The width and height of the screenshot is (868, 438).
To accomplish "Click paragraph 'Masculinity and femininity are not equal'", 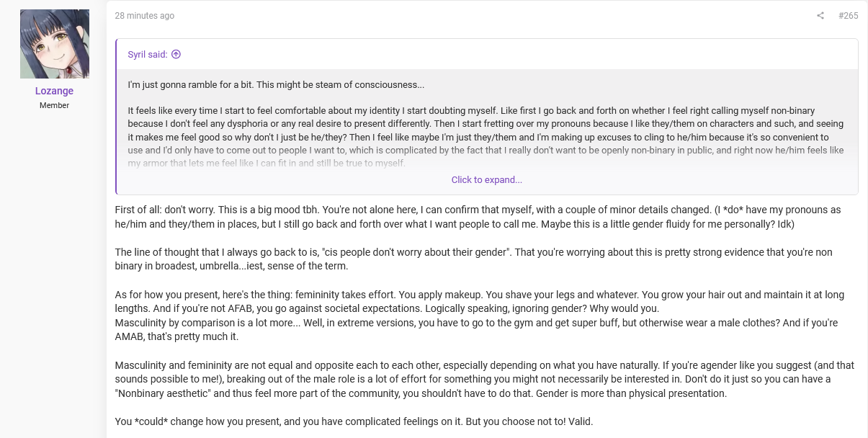I will (485, 379).
